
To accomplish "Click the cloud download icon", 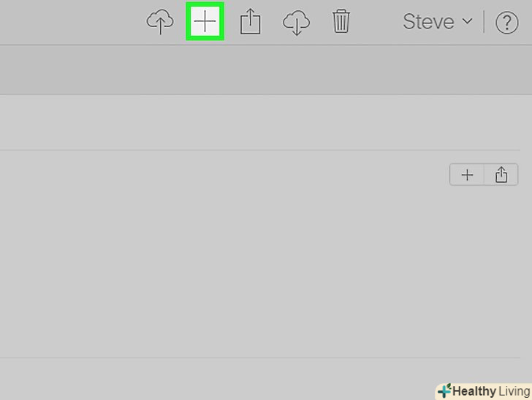I will click(x=296, y=23).
